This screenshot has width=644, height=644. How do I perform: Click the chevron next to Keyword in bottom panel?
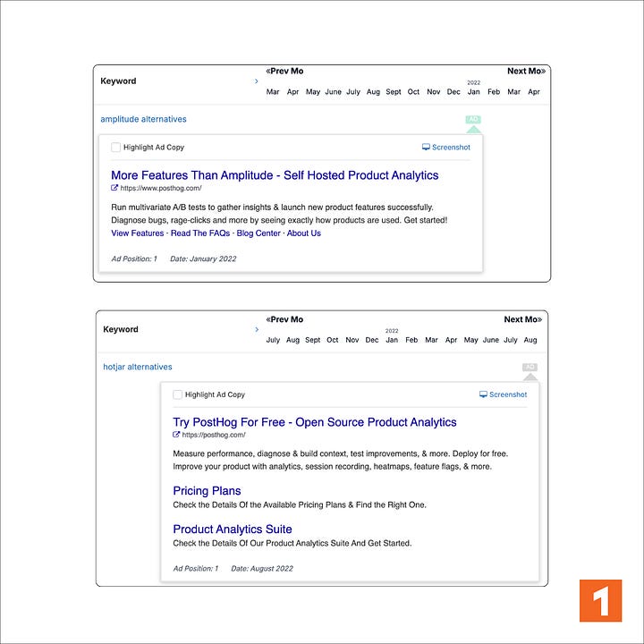click(x=257, y=329)
